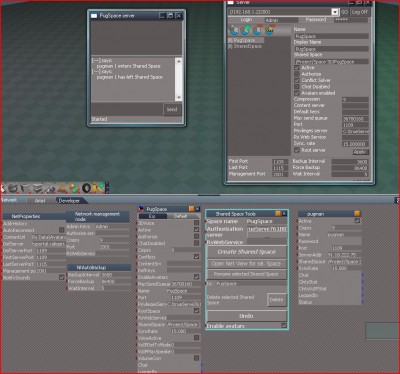Click the multicolored balls icon in the shelf toolbar

click(74, 188)
